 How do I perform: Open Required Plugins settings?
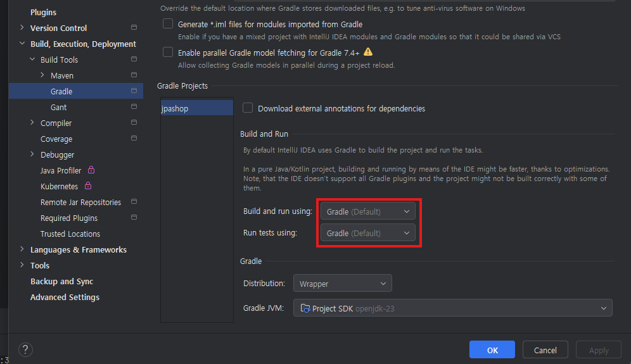tap(69, 218)
